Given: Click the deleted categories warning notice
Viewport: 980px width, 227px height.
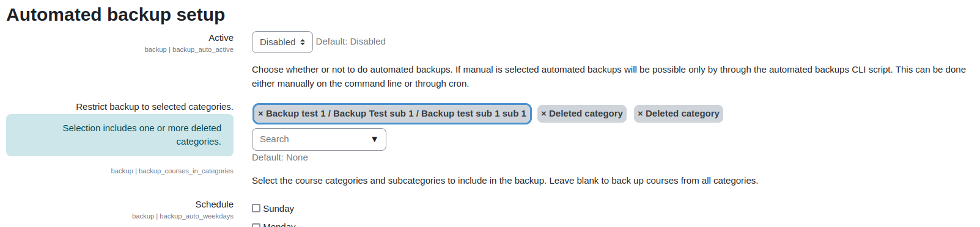Looking at the screenshot, I should [x=120, y=135].
